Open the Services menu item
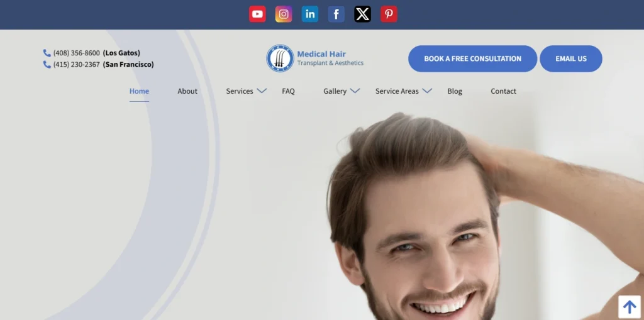644x320 pixels. tap(240, 91)
